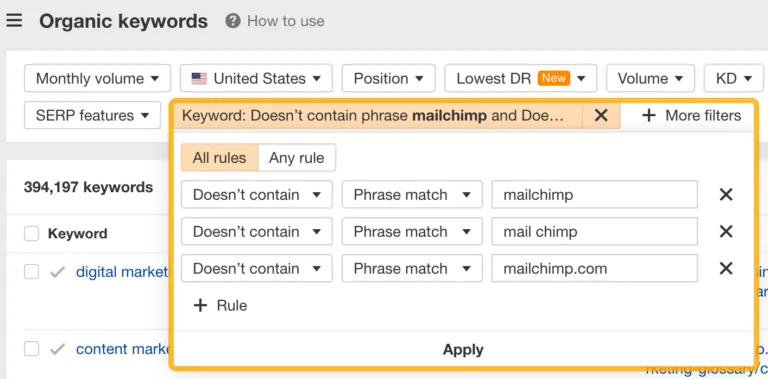Tick the Keyword column header checkbox

31,234
